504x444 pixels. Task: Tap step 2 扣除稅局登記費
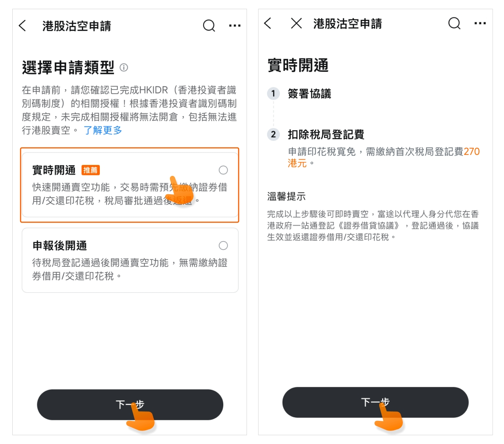pyautogui.click(x=326, y=135)
